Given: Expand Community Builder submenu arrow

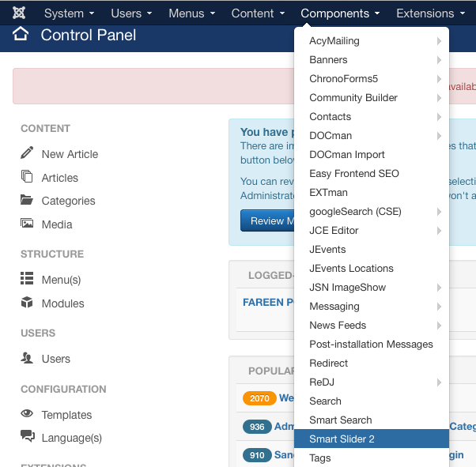Looking at the screenshot, I should coord(439,98).
